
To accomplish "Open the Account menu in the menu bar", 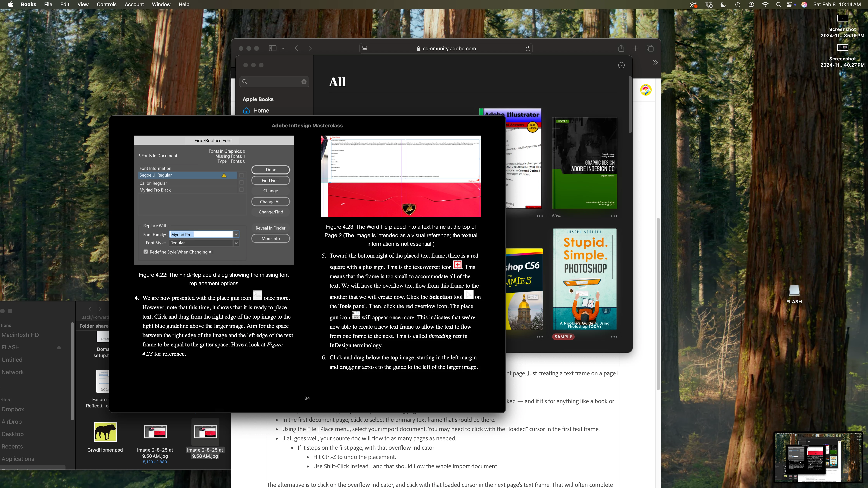I will point(134,4).
